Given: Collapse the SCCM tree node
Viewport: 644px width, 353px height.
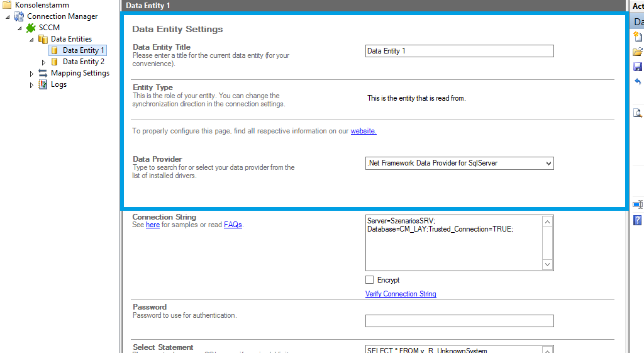Looking at the screenshot, I should [x=19, y=28].
